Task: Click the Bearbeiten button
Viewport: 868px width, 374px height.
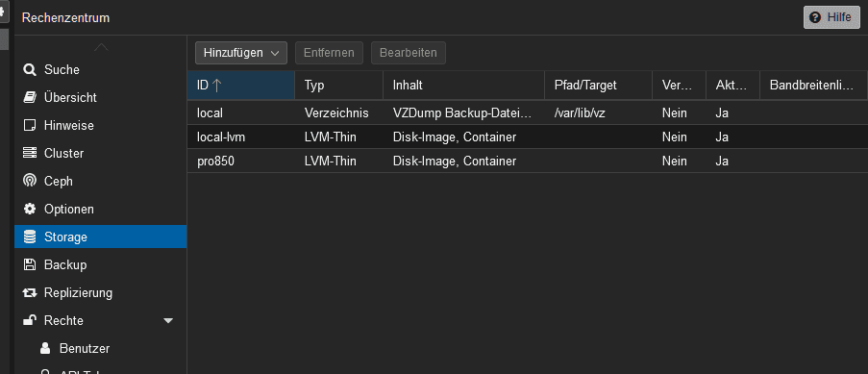Action: pyautogui.click(x=408, y=53)
